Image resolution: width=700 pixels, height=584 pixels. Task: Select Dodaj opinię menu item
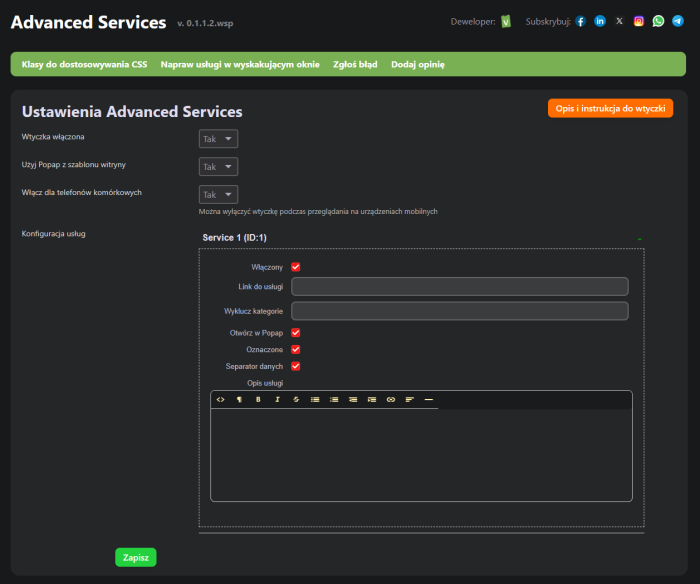coord(418,64)
